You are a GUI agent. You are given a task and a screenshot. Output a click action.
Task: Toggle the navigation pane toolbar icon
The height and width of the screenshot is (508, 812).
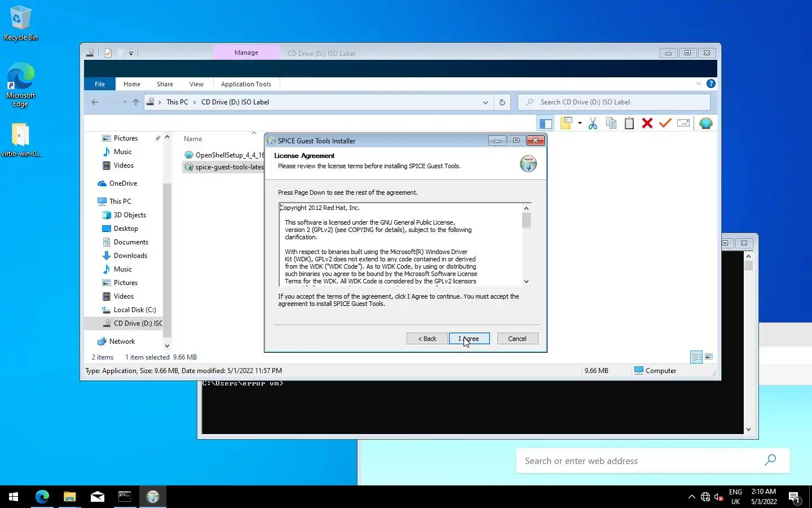click(545, 123)
